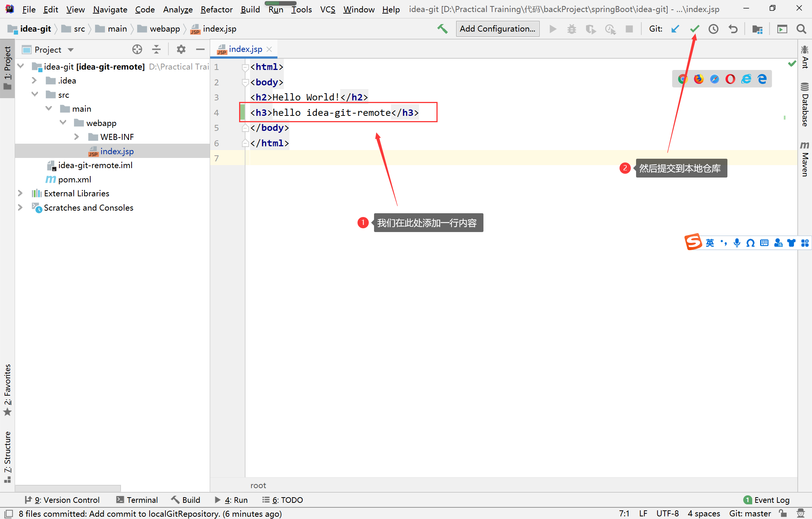Collapse the src folder node
The height and width of the screenshot is (519, 812).
[x=35, y=94]
